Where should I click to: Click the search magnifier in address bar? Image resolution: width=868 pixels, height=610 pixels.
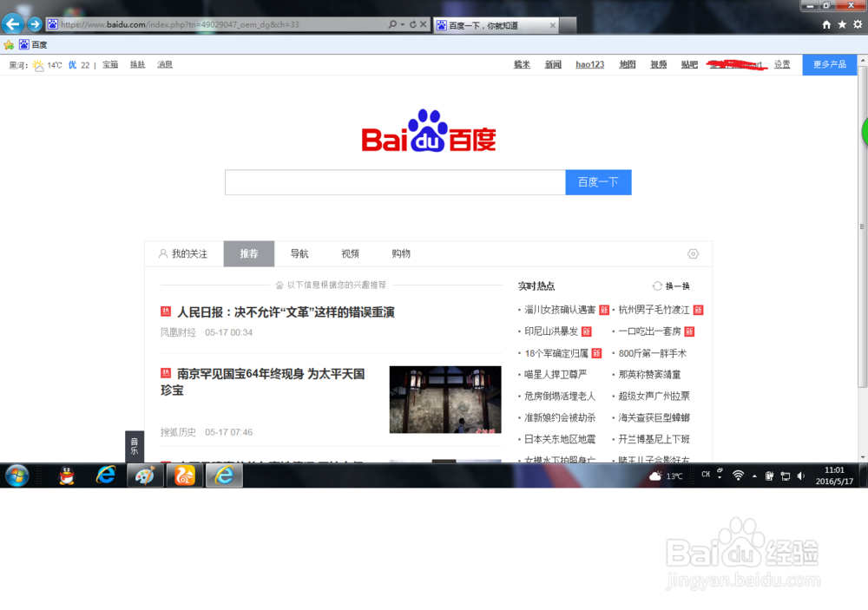click(x=392, y=24)
